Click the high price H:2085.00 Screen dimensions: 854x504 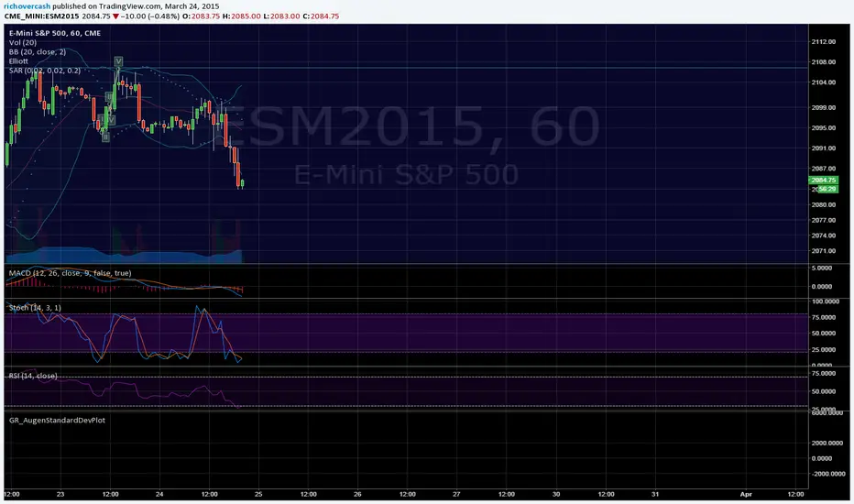(x=242, y=16)
